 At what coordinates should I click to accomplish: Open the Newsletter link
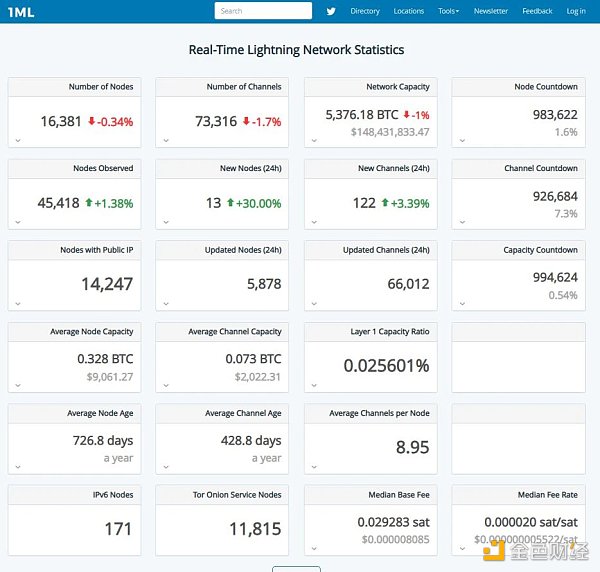(490, 11)
